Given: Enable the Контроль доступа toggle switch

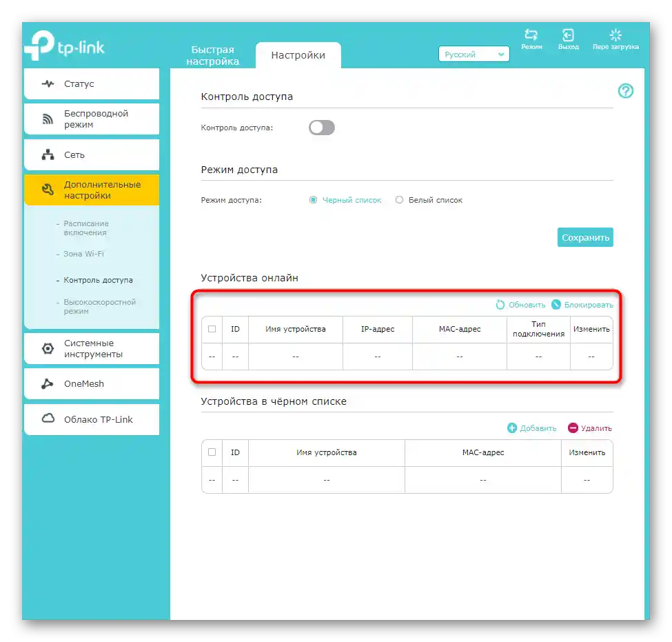Looking at the screenshot, I should coord(321,128).
